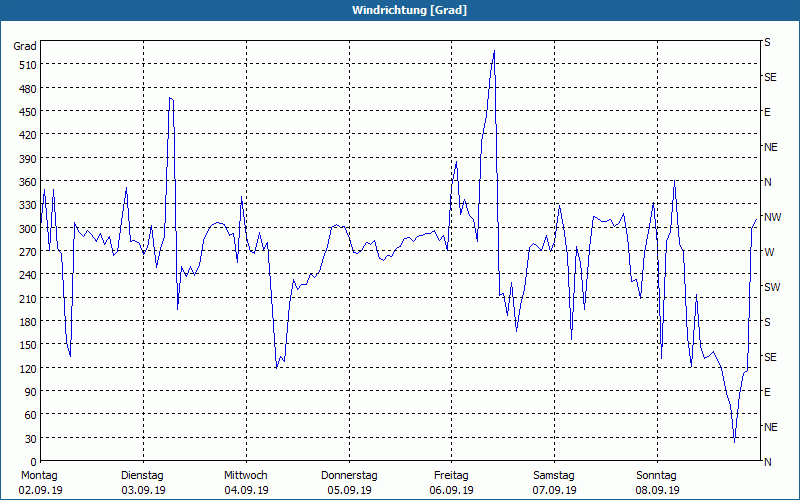The width and height of the screenshot is (800, 500).
Task: Select the 02.09.19 date label
Action: (x=40, y=490)
